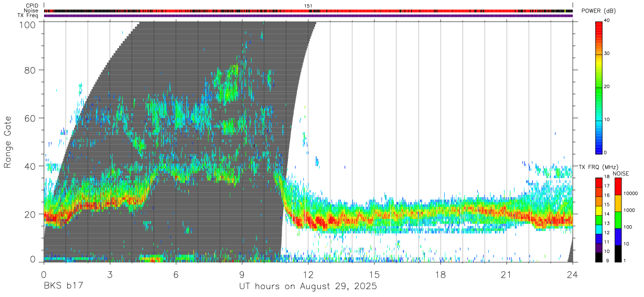Click the 16 tick on TX FRQ legend
Screen dimensions: 644x297
point(607,195)
